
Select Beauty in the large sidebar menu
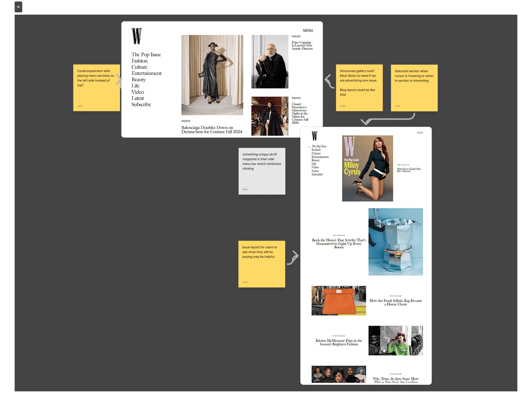[138, 80]
